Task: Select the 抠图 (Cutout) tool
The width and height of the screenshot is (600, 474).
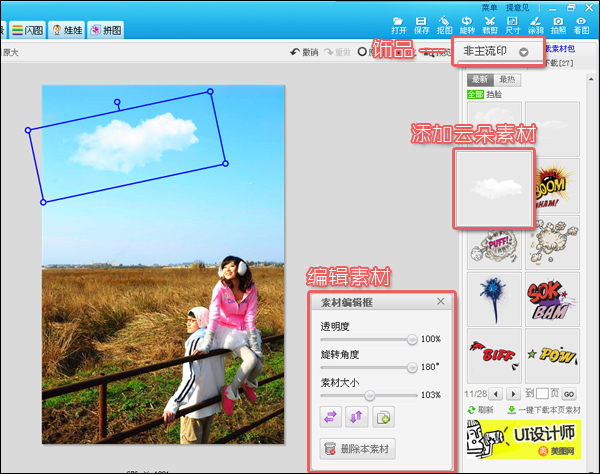Action: (444, 24)
